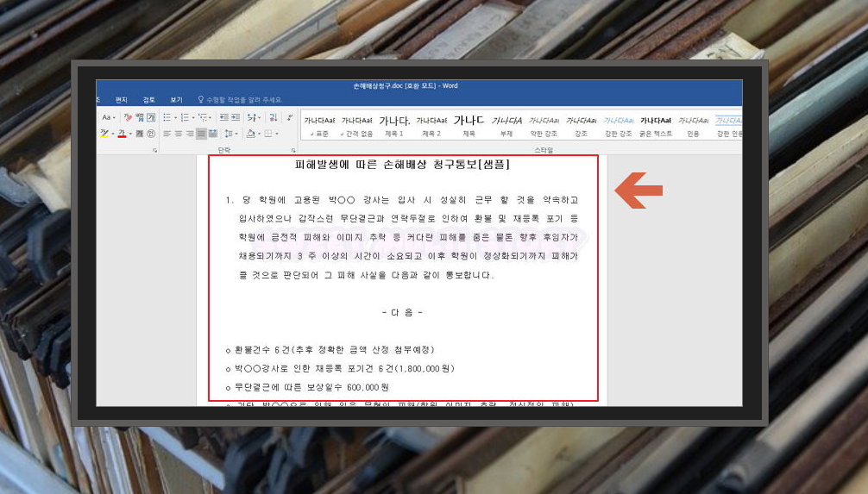The height and width of the screenshot is (494, 868).
Task: Open the 단락 dialog launcher
Action: pyautogui.click(x=293, y=151)
